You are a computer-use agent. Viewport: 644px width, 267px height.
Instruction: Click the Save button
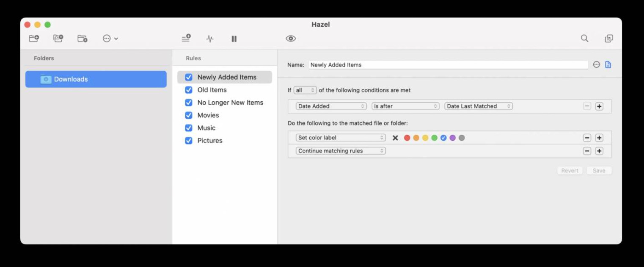click(x=599, y=170)
